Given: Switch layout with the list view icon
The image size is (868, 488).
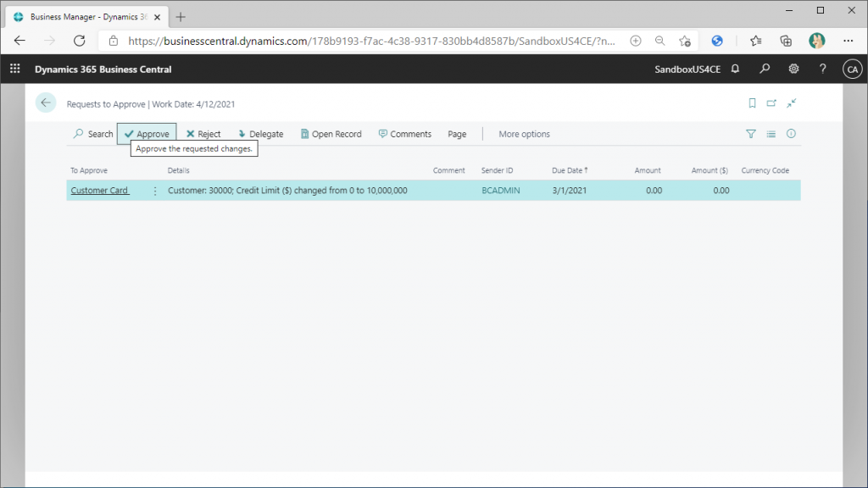Looking at the screenshot, I should 771,134.
